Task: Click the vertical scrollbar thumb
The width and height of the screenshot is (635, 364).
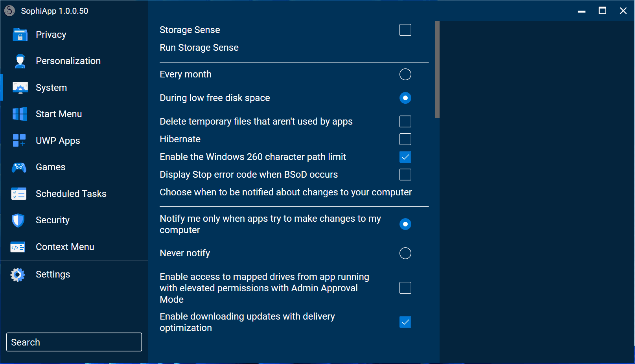Action: [437, 70]
